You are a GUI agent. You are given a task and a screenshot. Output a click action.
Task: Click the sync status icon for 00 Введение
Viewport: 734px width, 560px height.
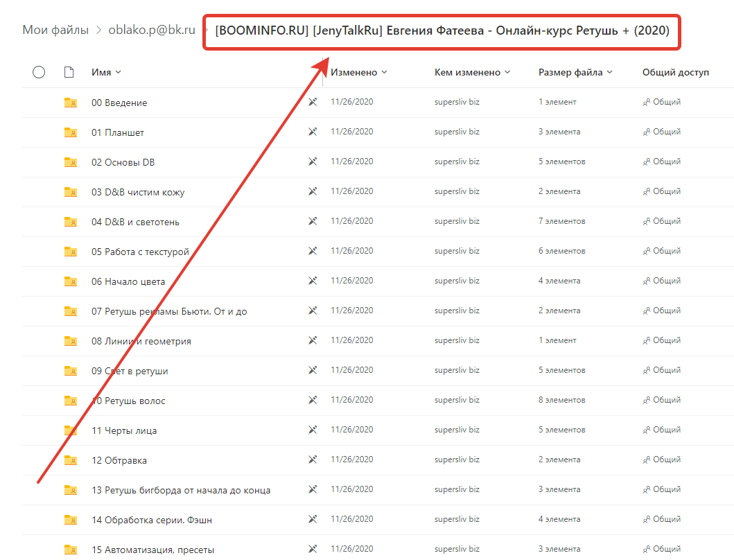313,102
